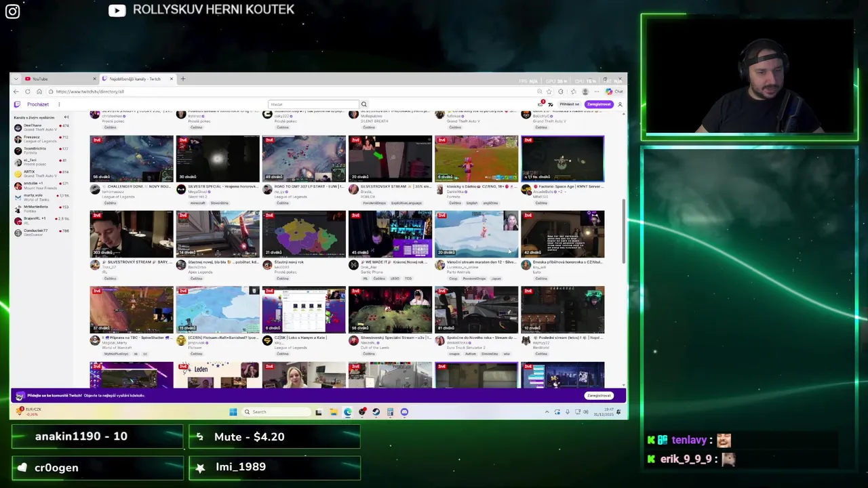Viewport: 868px width, 488px height.
Task: Go back in the browser
Action: 16,91
